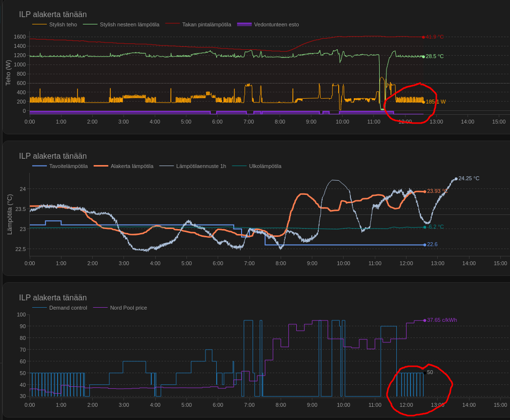Click the Teho (W) axis title

[x=8, y=73]
